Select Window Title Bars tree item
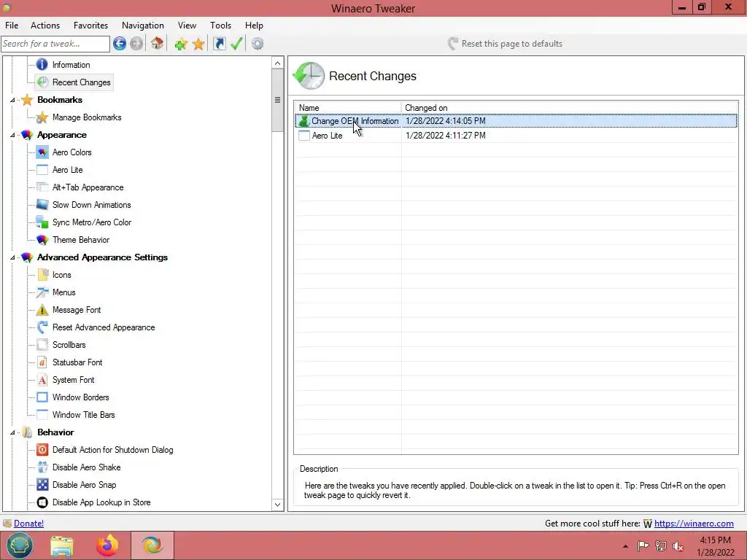Screen dimensions: 747x560 point(83,415)
